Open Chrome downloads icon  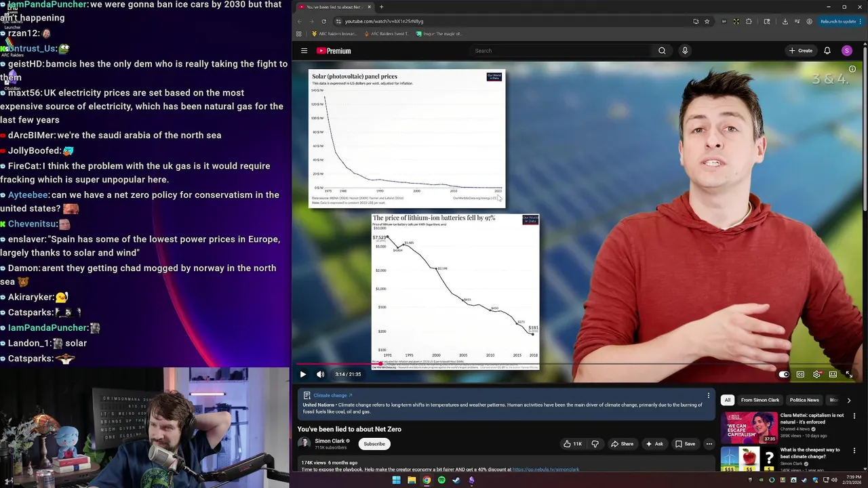point(785,21)
